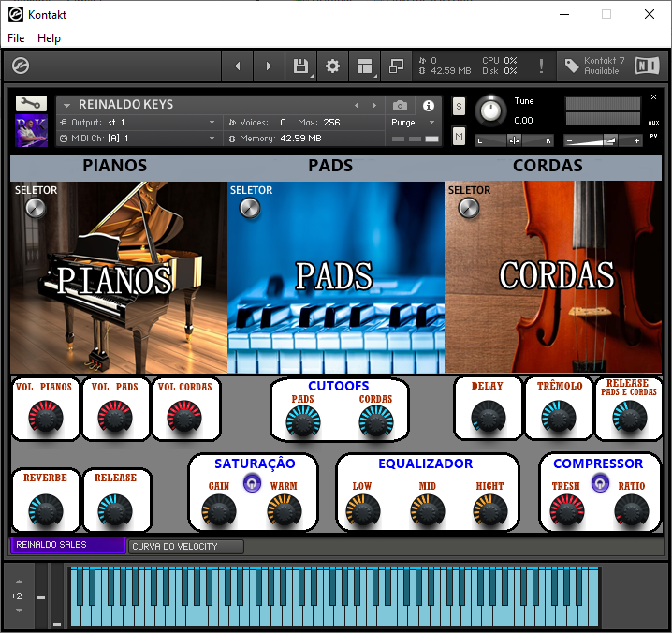
Task: Click the TRÊMOLO knob
Action: 559,418
